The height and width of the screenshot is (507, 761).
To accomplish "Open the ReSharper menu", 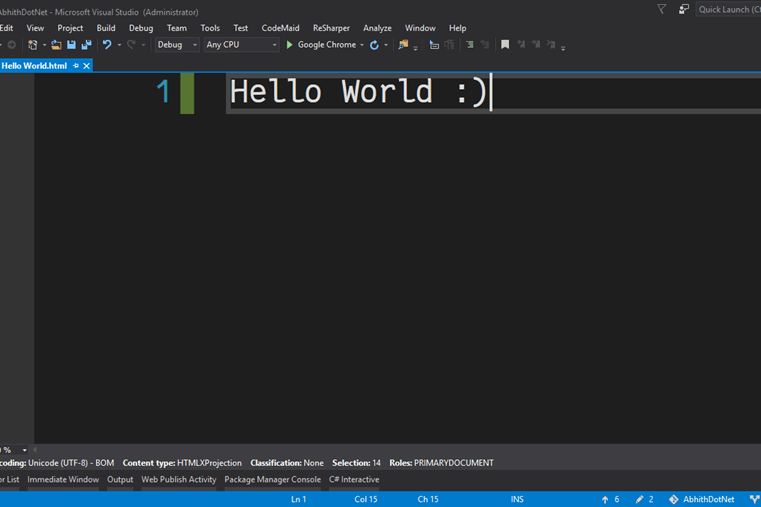I will (331, 28).
